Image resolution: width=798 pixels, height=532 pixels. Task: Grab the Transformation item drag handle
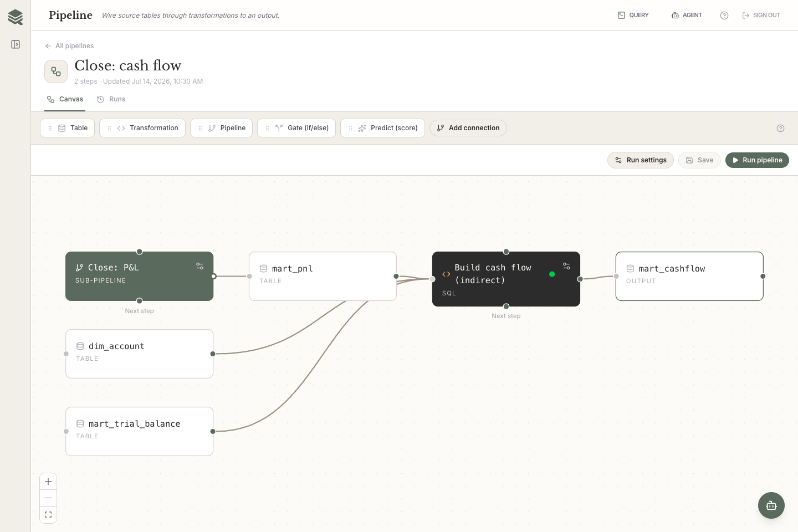pos(109,128)
